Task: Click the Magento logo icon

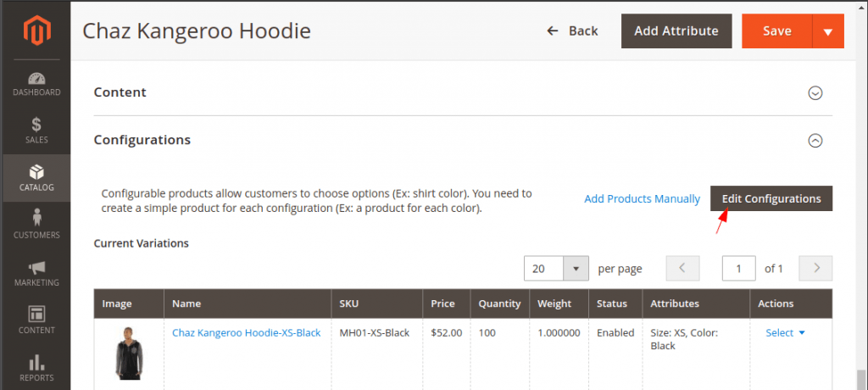Action: [36, 32]
